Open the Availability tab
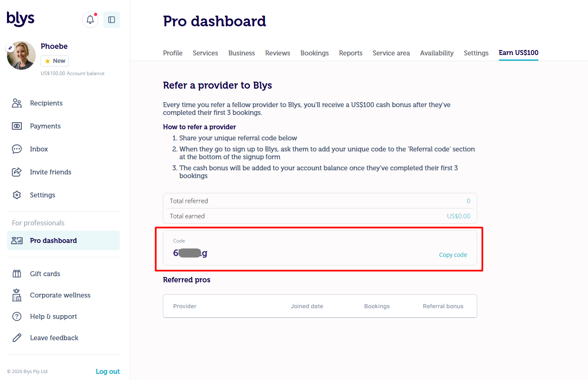The height and width of the screenshot is (380, 588). point(437,53)
